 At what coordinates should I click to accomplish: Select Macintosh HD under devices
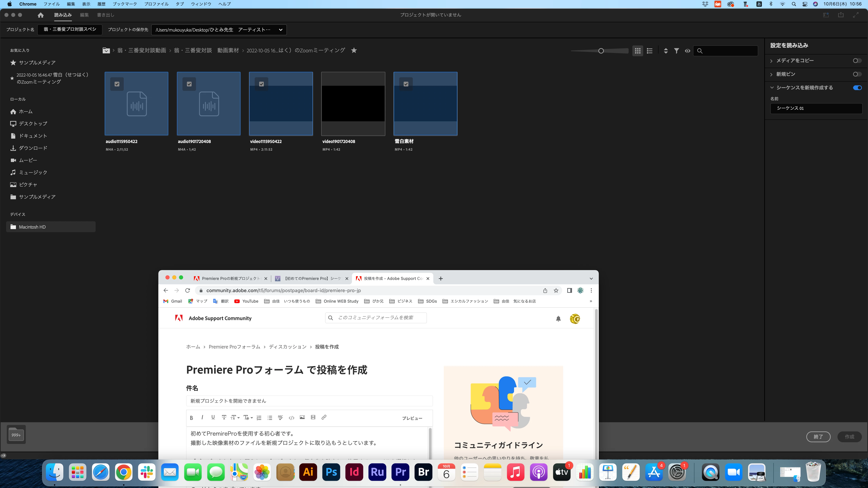[x=51, y=227]
